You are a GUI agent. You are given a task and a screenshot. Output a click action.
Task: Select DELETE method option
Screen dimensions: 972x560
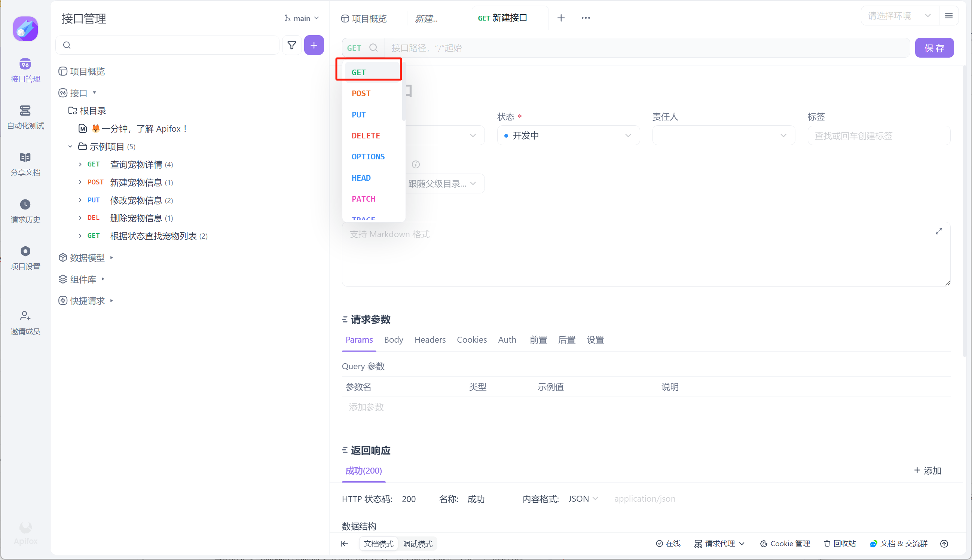(366, 136)
